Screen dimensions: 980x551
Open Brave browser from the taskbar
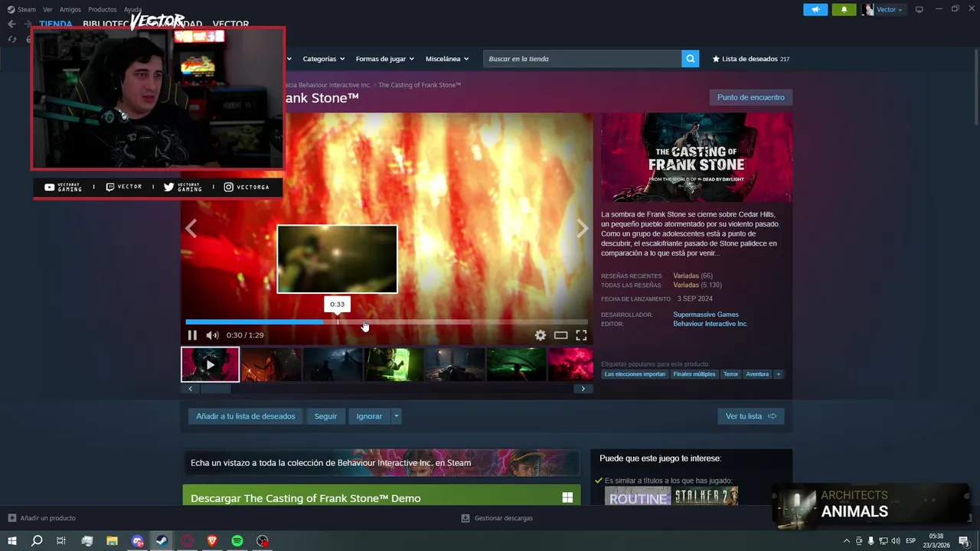211,541
